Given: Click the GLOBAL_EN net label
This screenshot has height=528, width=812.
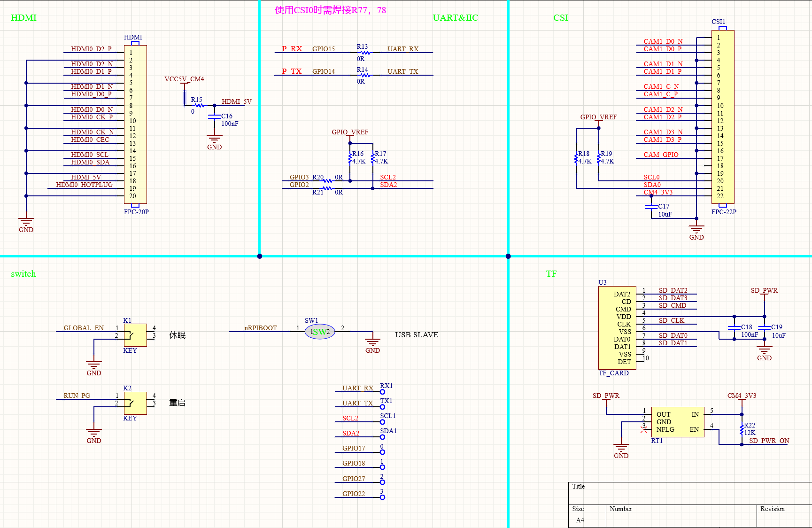Looking at the screenshot, I should click(84, 328).
